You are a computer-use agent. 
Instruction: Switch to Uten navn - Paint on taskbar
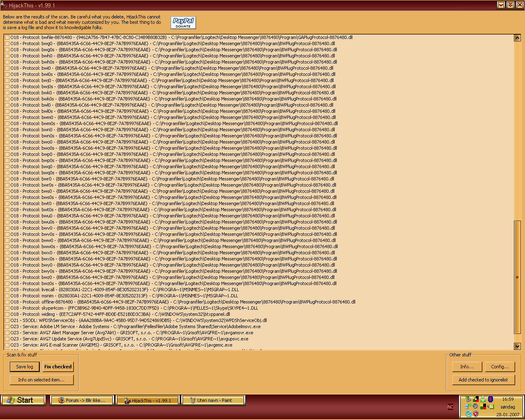[x=213, y=400]
